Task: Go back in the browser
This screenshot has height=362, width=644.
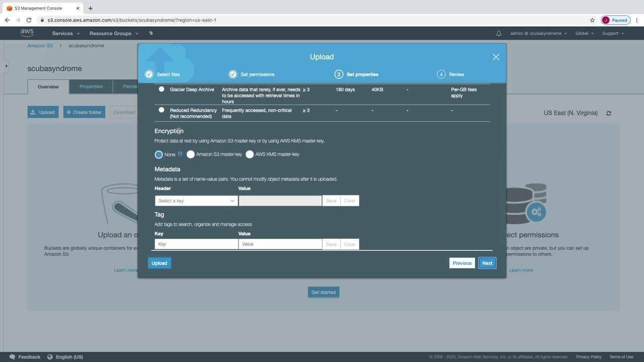Action: pos(8,20)
